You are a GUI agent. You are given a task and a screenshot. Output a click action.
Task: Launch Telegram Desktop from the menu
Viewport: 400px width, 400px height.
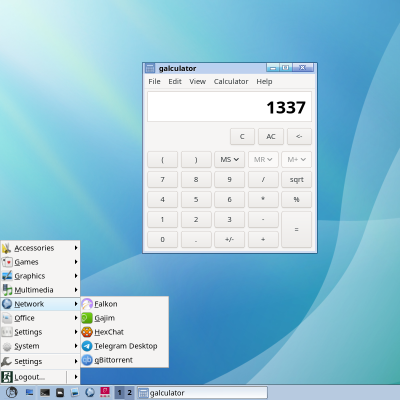124,346
